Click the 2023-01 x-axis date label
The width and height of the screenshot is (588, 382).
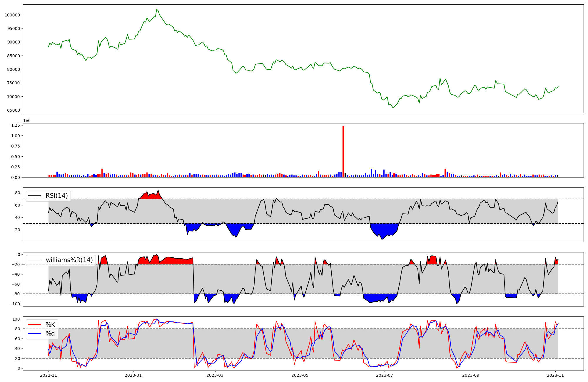pos(133,375)
